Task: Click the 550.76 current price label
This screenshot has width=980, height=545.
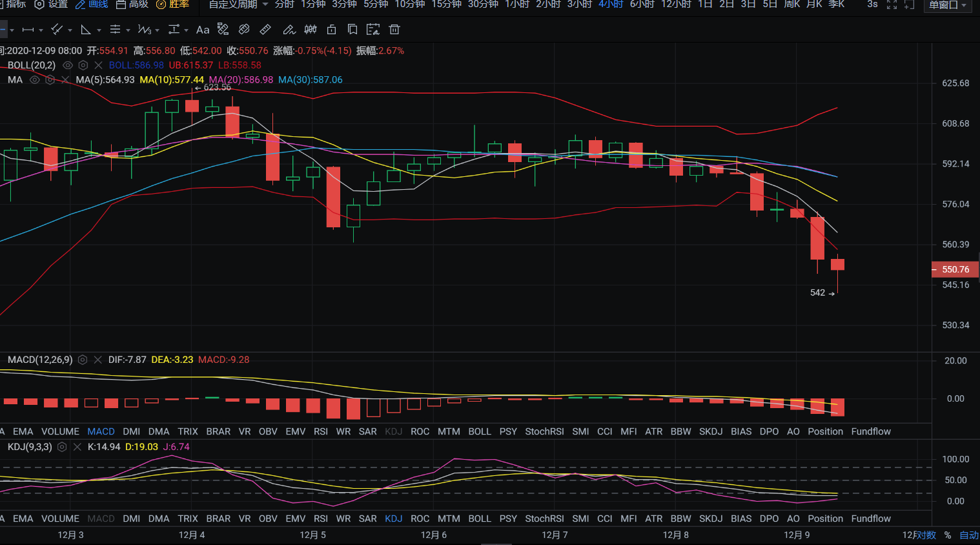Action: click(955, 269)
